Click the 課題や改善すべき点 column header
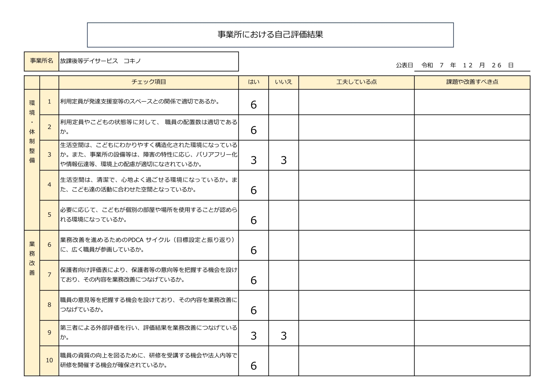Image resolution: width=555 pixels, height=392 pixels. [472, 82]
